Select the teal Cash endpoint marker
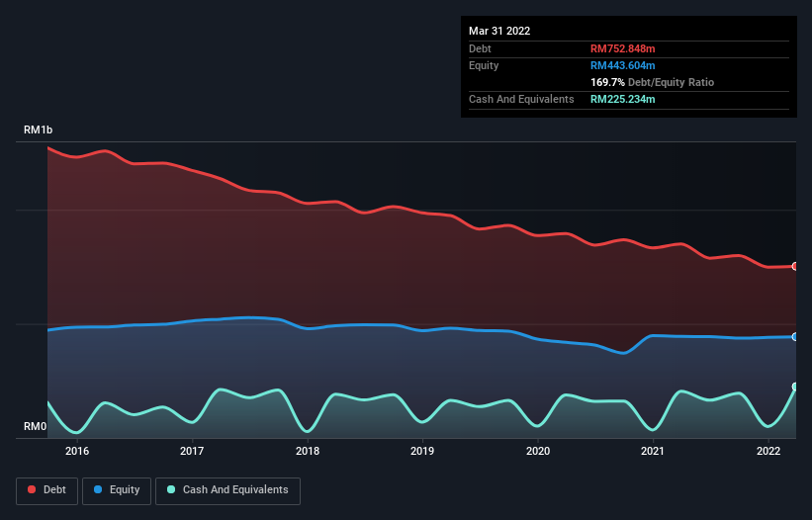This screenshot has width=812, height=520. click(794, 387)
